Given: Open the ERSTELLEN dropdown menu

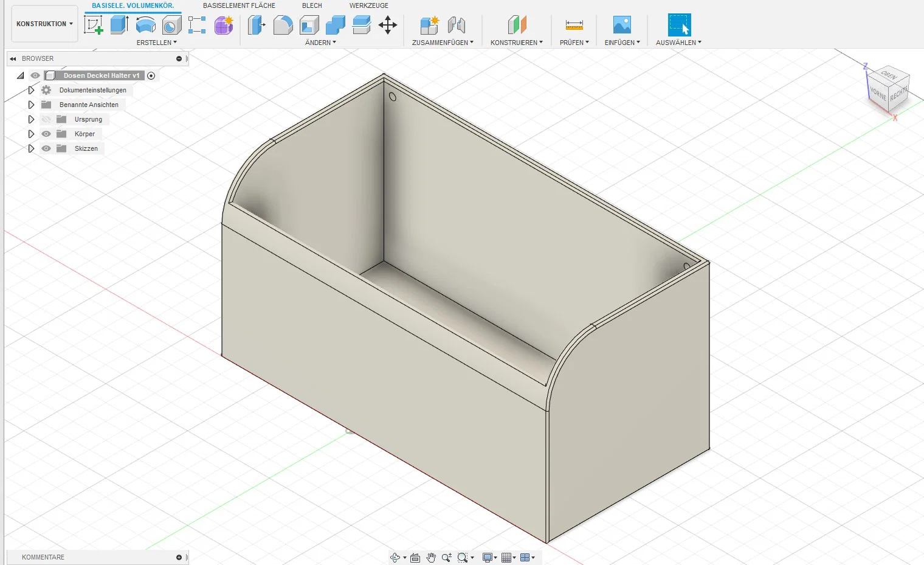Looking at the screenshot, I should pyautogui.click(x=156, y=43).
